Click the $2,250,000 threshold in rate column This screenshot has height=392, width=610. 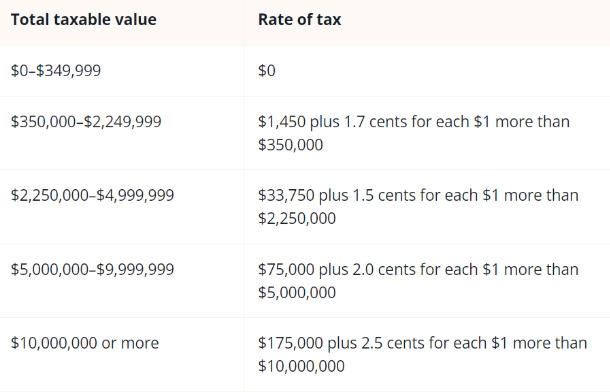(x=297, y=219)
